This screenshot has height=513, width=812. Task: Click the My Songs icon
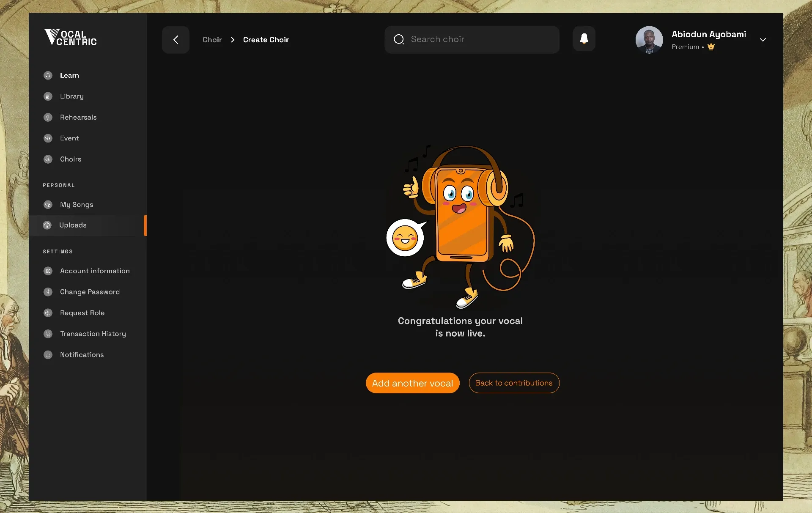point(48,205)
